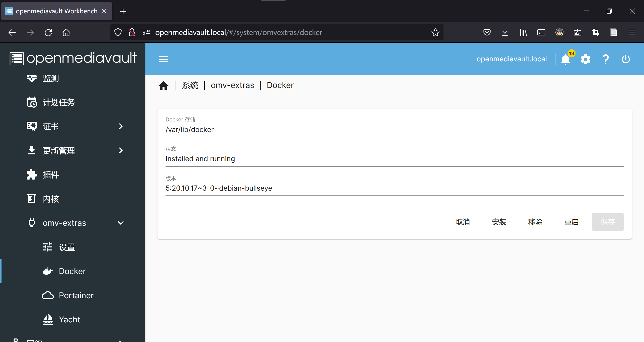Click the settings gear in header
Screen dimensions: 644x342
pyautogui.click(x=586, y=59)
